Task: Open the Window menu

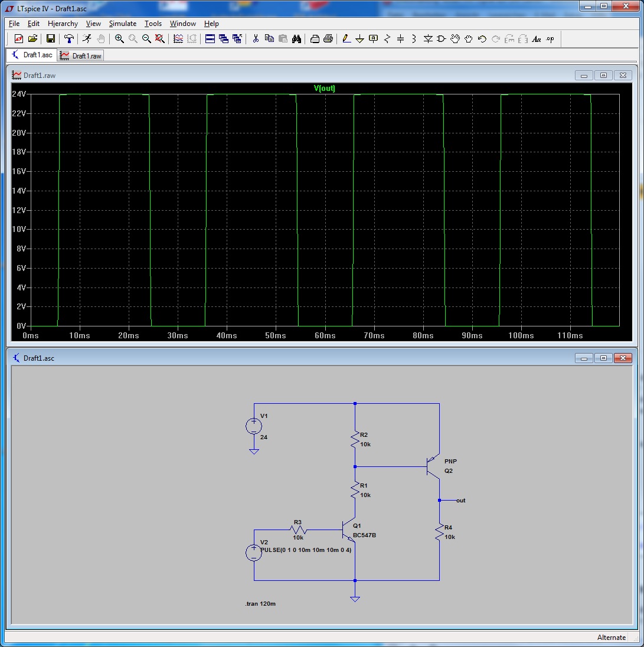Action: (183, 24)
